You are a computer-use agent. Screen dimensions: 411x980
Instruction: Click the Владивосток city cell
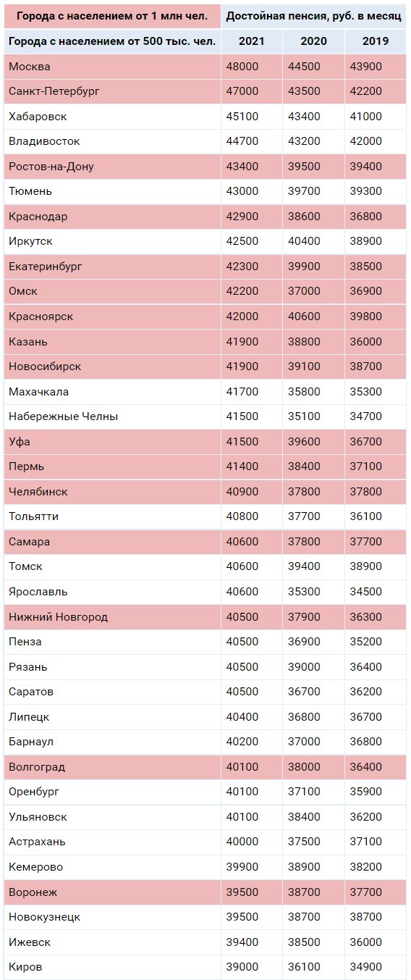pos(112,141)
